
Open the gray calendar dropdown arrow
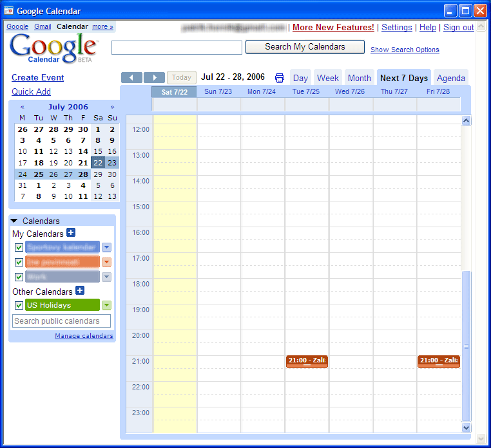tap(107, 277)
